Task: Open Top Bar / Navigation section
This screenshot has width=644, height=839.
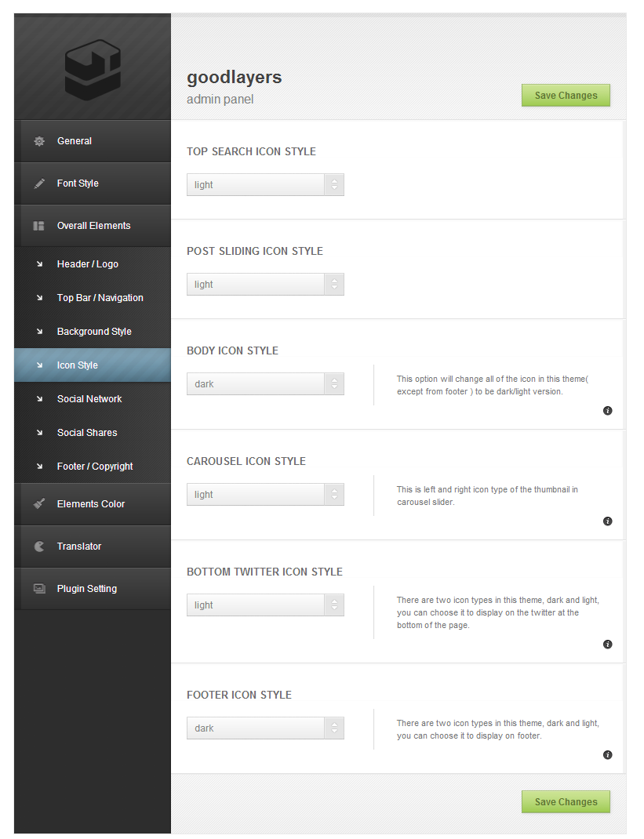Action: (x=100, y=298)
